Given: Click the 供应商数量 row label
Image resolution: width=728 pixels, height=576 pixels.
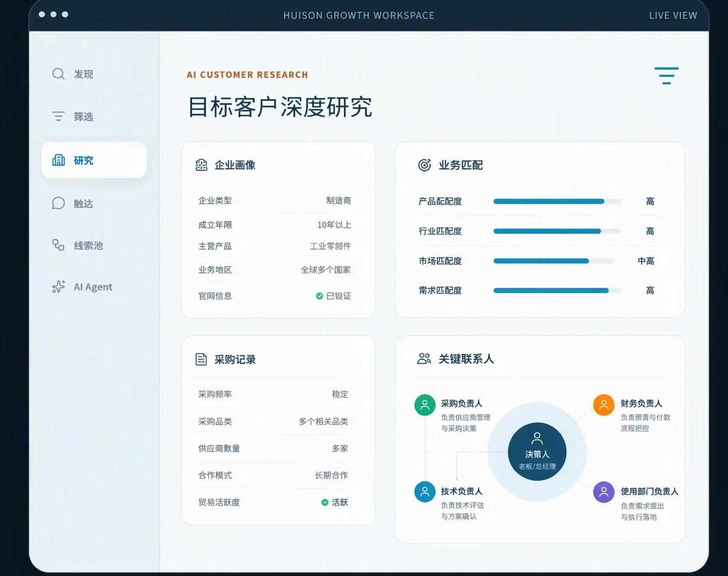Looking at the screenshot, I should [x=219, y=448].
